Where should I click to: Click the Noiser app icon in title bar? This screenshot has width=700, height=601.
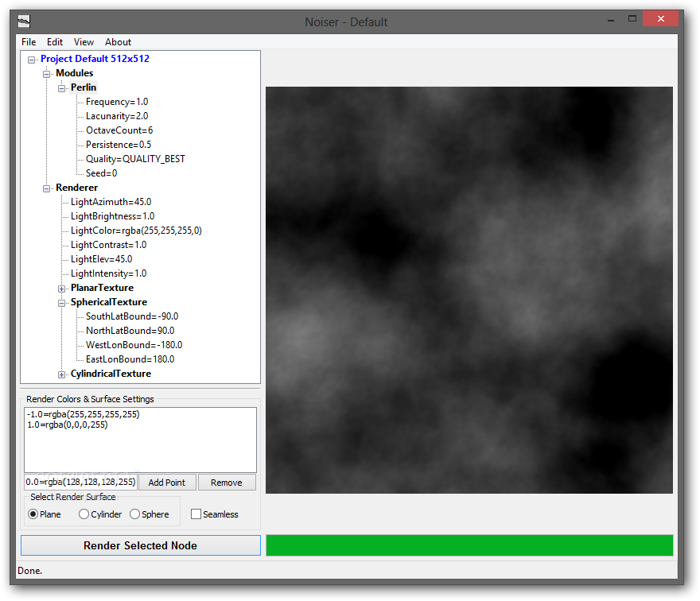[x=24, y=21]
